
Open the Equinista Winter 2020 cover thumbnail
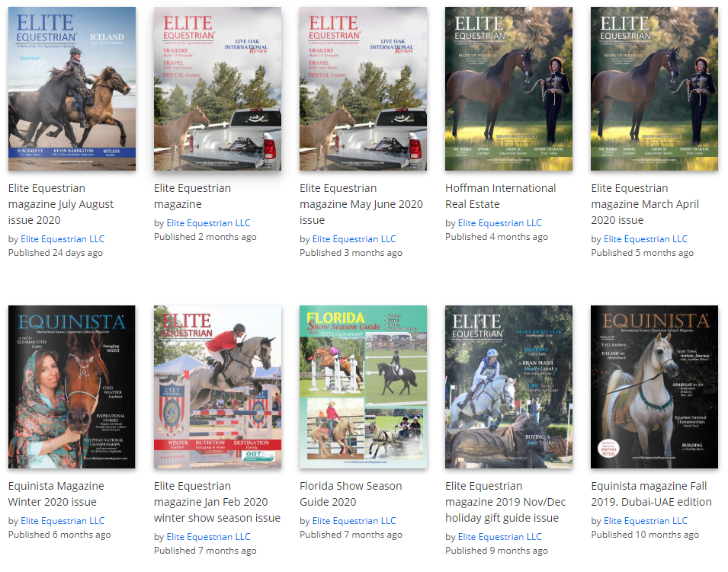pyautogui.click(x=72, y=387)
